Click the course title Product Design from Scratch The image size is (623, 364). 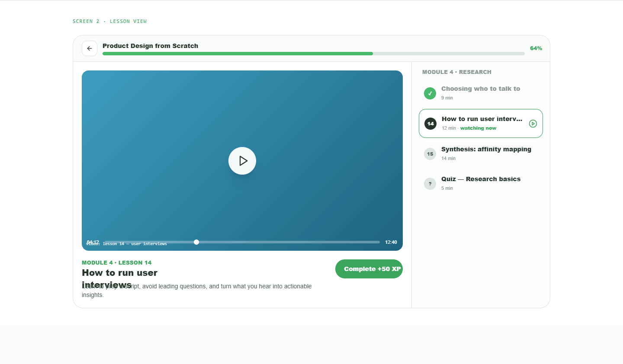(150, 46)
